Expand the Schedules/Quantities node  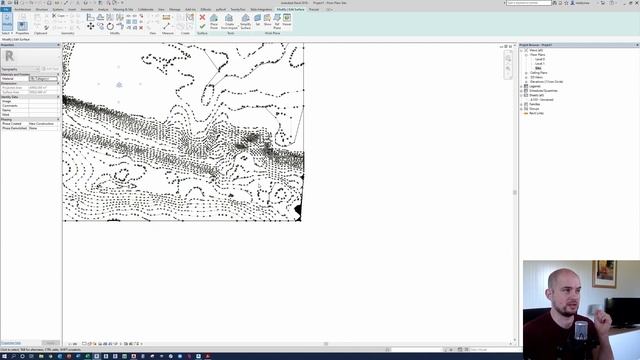[x=521, y=91]
